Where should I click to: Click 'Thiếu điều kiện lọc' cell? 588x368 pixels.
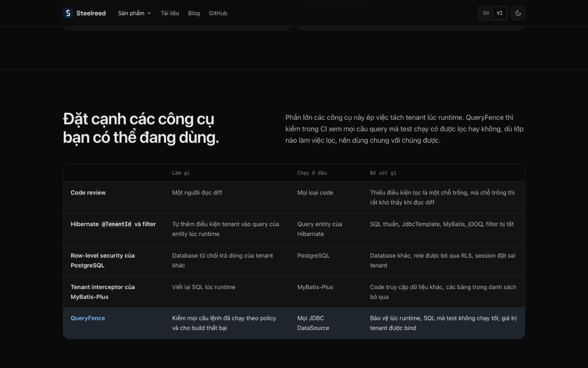tap(442, 198)
